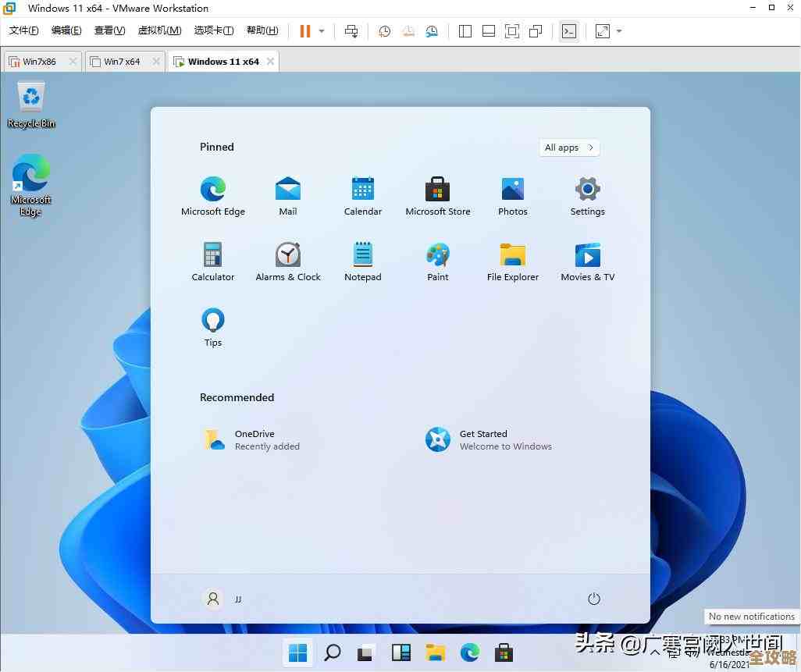Image resolution: width=801 pixels, height=672 pixels.
Task: Open the Get Started recommended item
Action: (483, 439)
